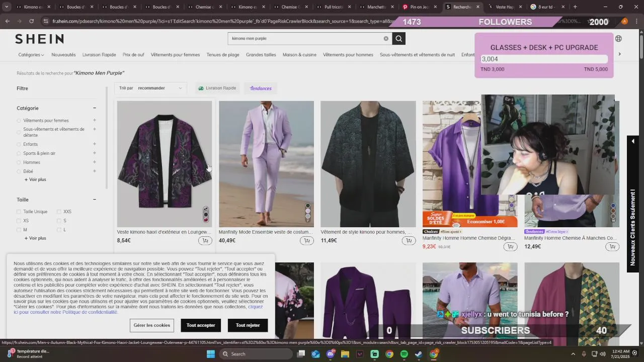
Task: Add the 40,49€ Manfinity suit to cart
Action: [307, 241]
